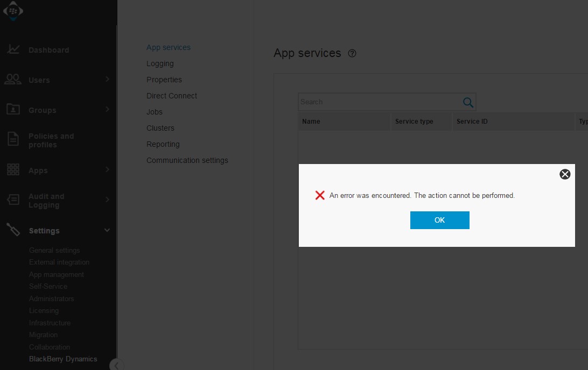The width and height of the screenshot is (588, 370).
Task: Close the error dialog with X
Action: coord(565,174)
